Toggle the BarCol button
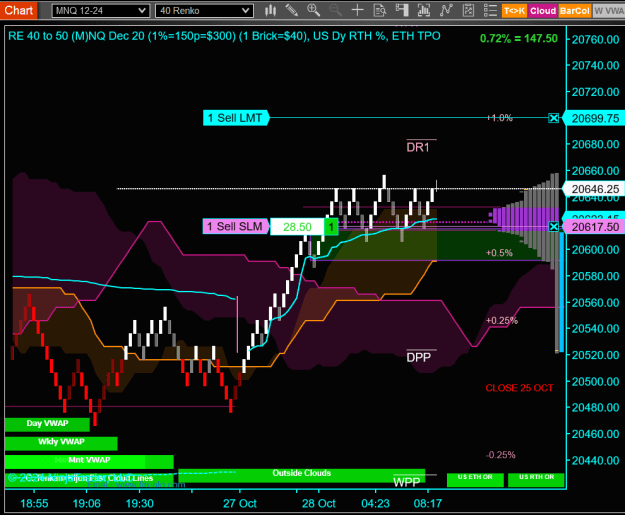The image size is (625, 515). [x=574, y=11]
